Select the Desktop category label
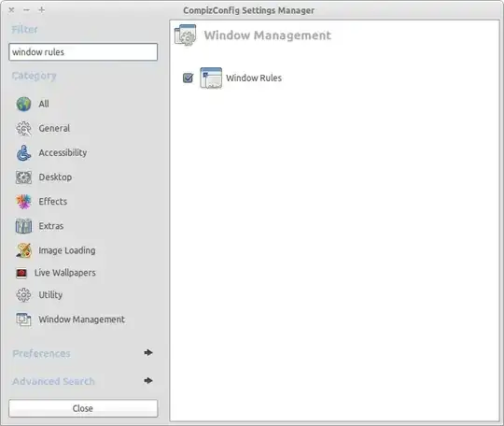Image resolution: width=504 pixels, height=426 pixels. click(x=55, y=177)
